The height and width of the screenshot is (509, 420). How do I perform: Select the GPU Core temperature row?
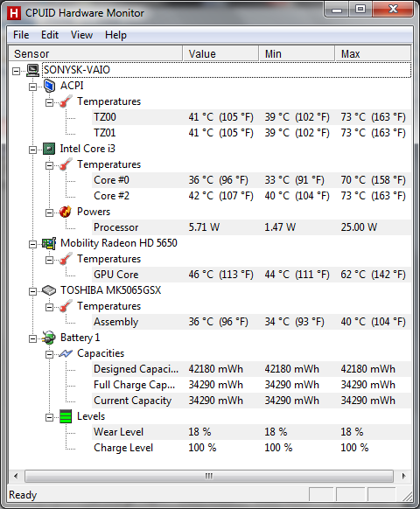click(251, 275)
